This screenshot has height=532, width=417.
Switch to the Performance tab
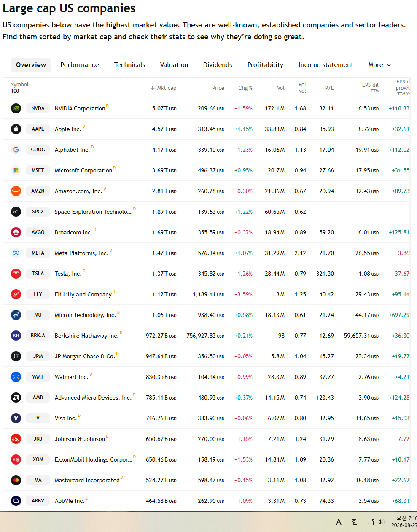[x=80, y=65]
